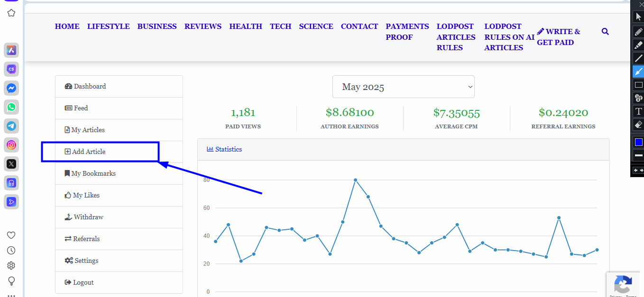The height and width of the screenshot is (297, 644).
Task: Open the three-dots sidebar menu
Action: [x=11, y=295]
